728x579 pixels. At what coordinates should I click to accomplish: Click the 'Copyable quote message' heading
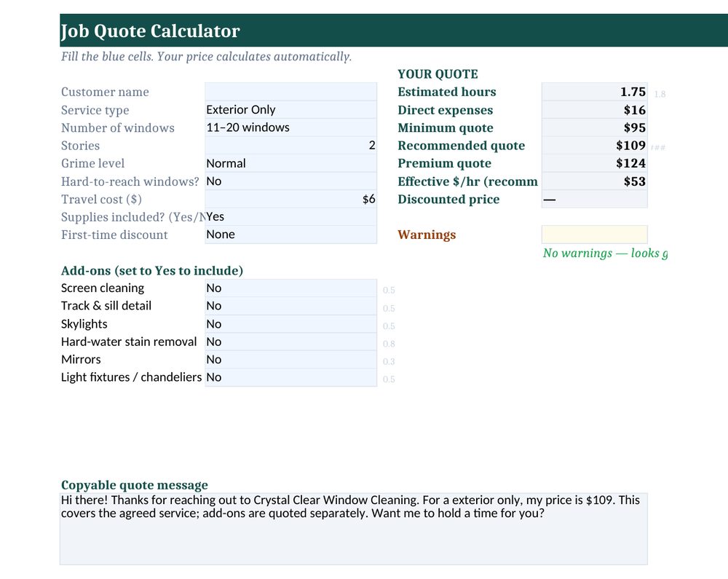click(x=135, y=485)
